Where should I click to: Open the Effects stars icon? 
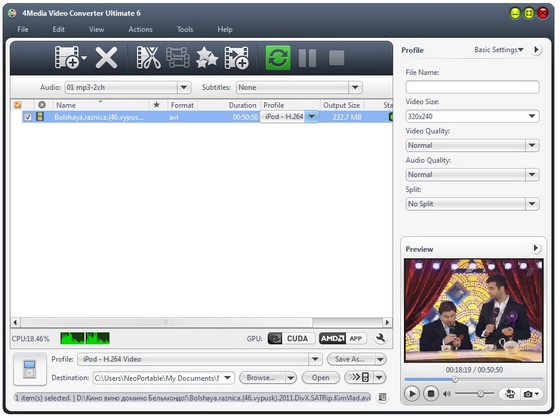tap(207, 57)
